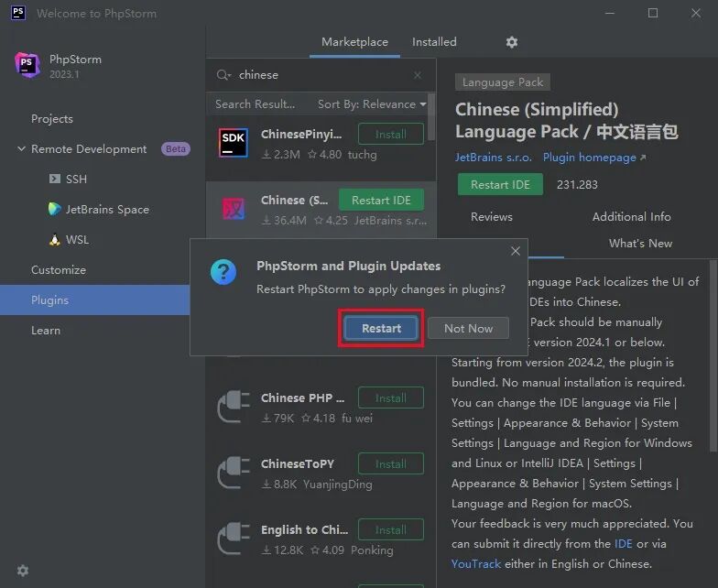Close the PhpStorm and Plugin Updates dialog
Screen dimensions: 718x588
(x=515, y=251)
